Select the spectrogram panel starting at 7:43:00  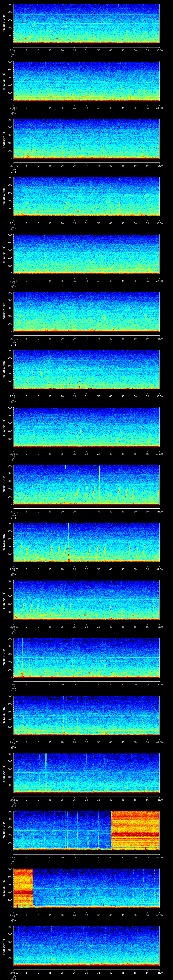click(87, 831)
